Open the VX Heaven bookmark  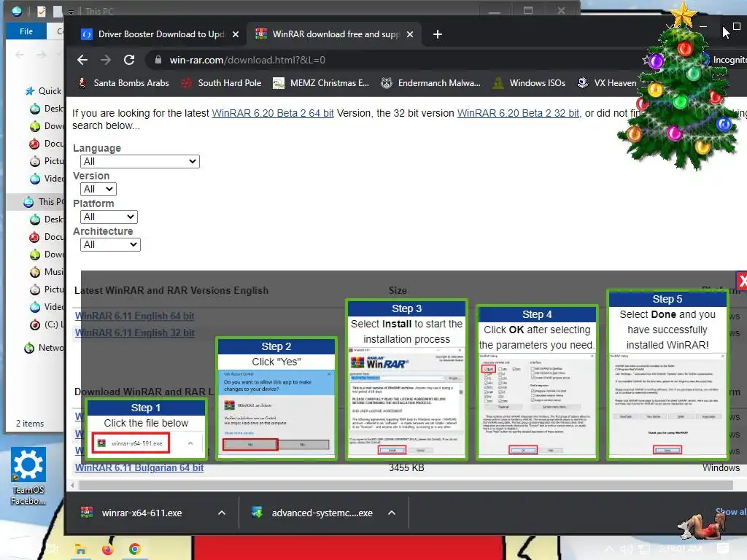[x=606, y=83]
